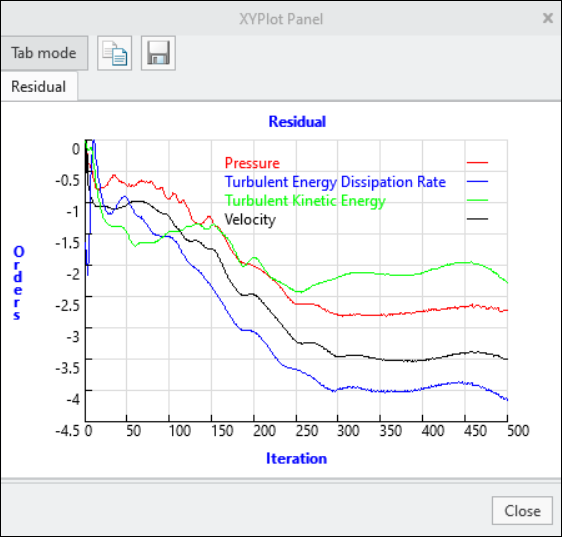This screenshot has width=562, height=537.
Task: Click the green Kinetic Energy legend line sample
Action: [x=477, y=200]
